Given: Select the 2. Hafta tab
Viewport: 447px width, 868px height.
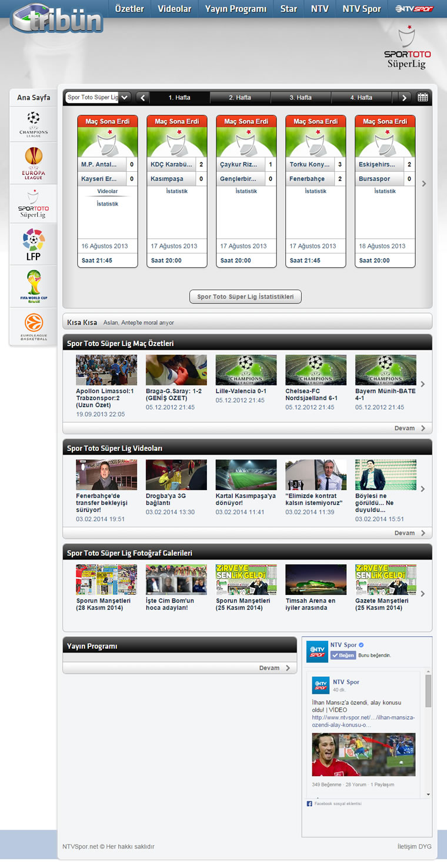Looking at the screenshot, I should point(240,98).
